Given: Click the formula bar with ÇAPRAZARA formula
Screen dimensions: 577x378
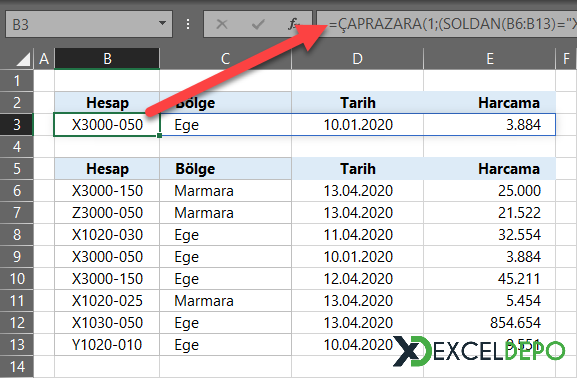Looking at the screenshot, I should tap(446, 24).
